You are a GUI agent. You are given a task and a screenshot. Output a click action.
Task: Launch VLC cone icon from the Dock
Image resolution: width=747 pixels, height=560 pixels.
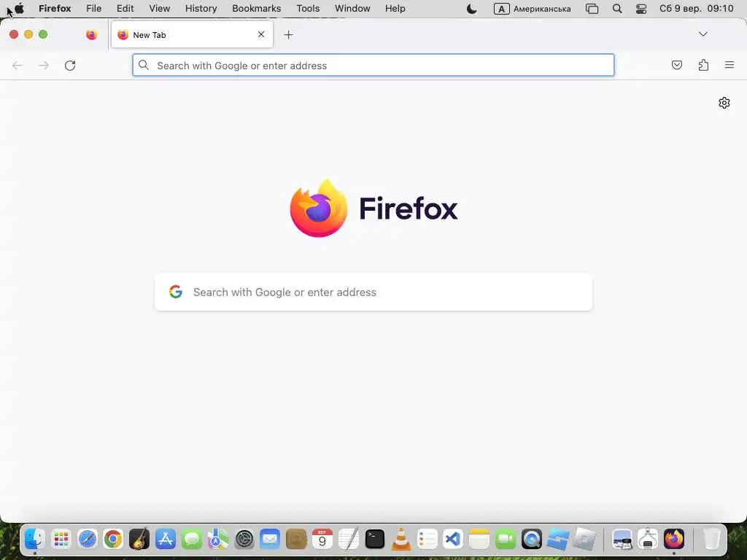[x=401, y=540]
